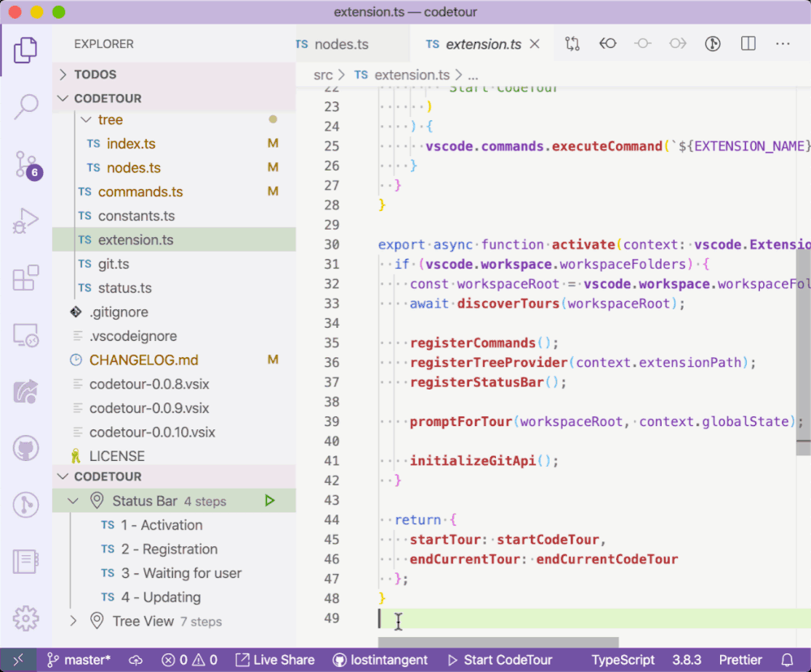Open the Search view in activity bar

(25, 106)
